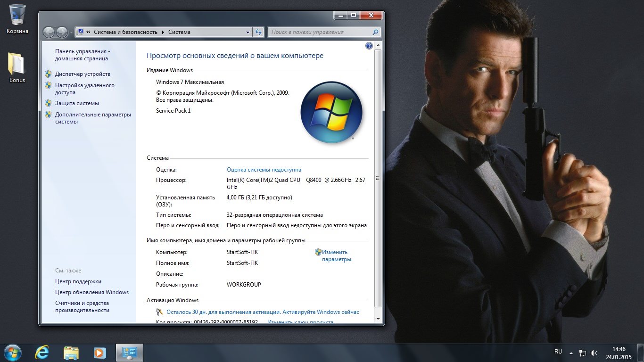Image resolution: width=644 pixels, height=362 pixels.
Task: Open Настройка удаленного доступа link
Action: (85, 89)
